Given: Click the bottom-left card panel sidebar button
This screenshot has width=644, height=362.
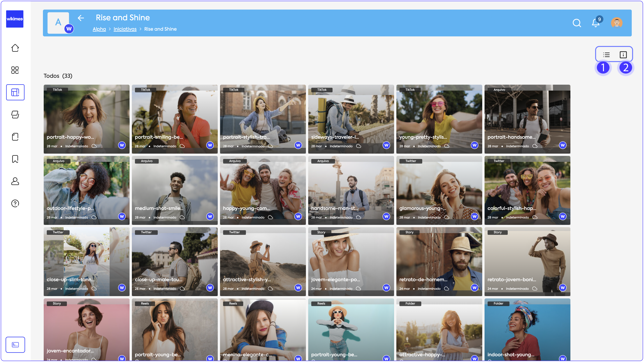Looking at the screenshot, I should pos(15,345).
